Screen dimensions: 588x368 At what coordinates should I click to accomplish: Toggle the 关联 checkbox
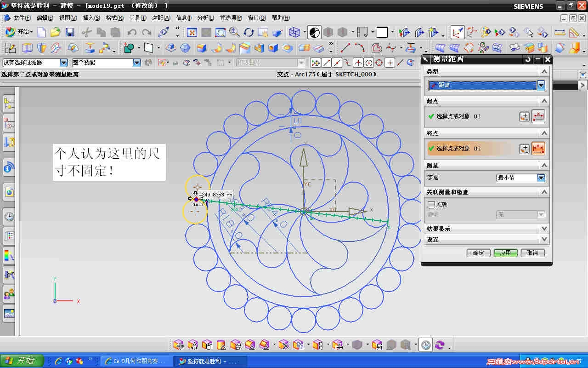click(x=431, y=204)
